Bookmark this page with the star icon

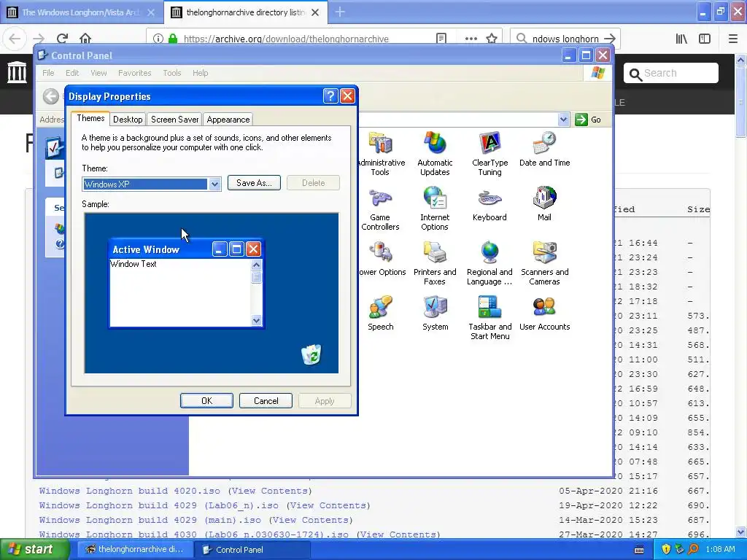pos(492,39)
